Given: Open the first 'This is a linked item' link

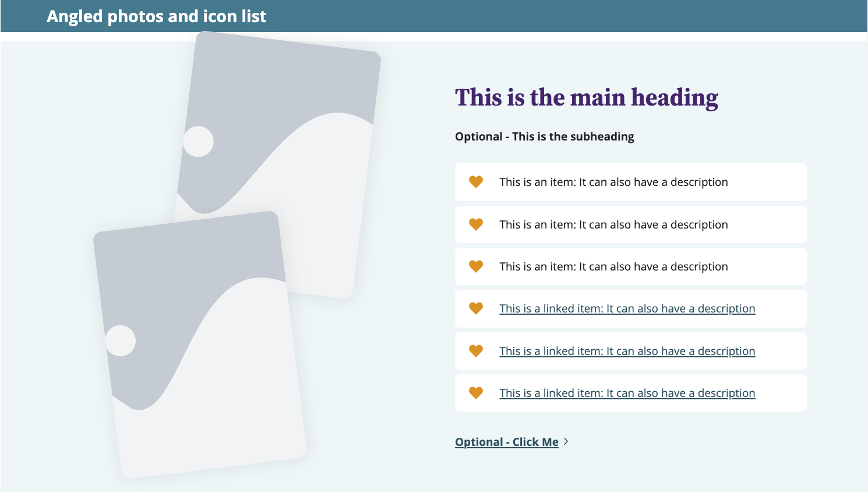Looking at the screenshot, I should point(627,308).
